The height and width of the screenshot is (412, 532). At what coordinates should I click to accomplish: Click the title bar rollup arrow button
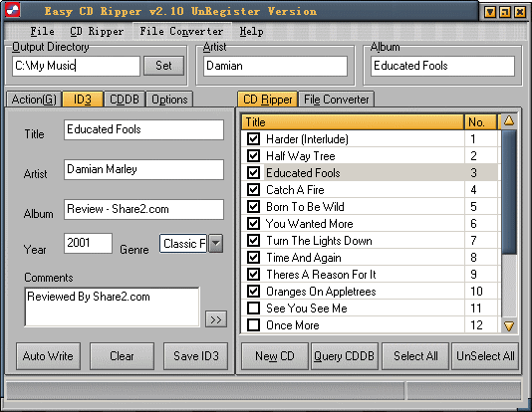coord(489,13)
